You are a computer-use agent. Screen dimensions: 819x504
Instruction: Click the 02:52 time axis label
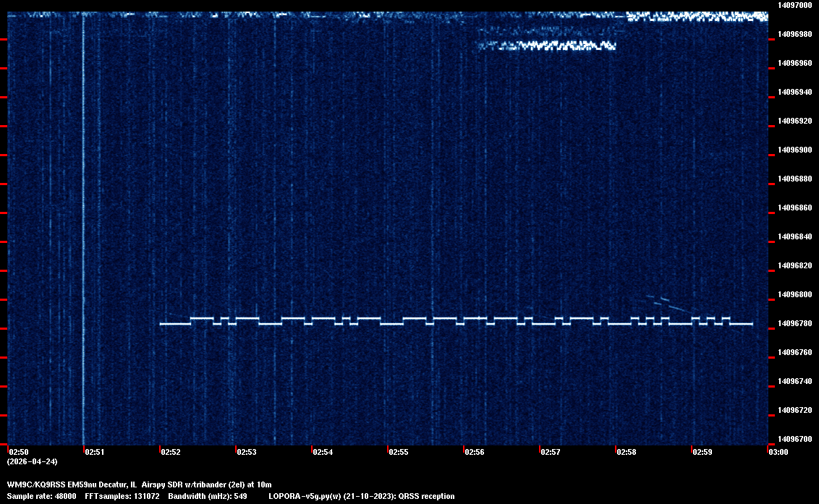[171, 452]
